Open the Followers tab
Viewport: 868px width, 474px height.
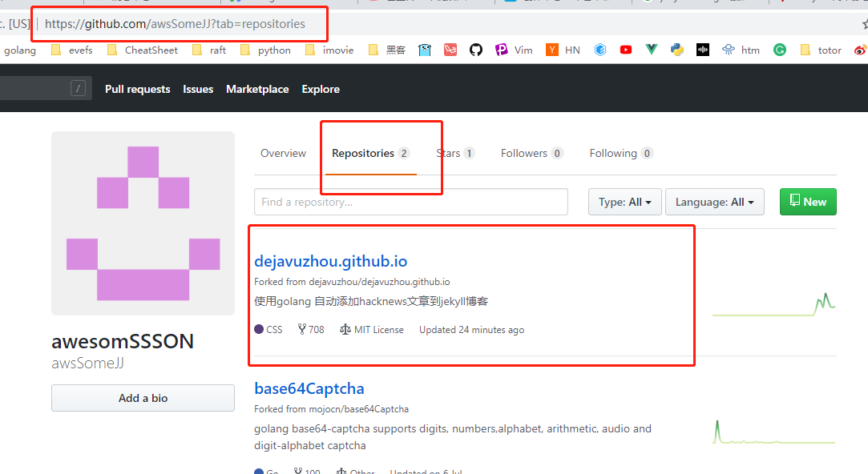531,153
